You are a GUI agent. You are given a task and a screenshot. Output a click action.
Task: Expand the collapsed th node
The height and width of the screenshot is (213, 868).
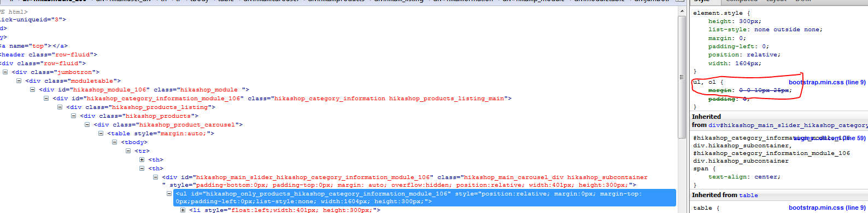pos(142,160)
